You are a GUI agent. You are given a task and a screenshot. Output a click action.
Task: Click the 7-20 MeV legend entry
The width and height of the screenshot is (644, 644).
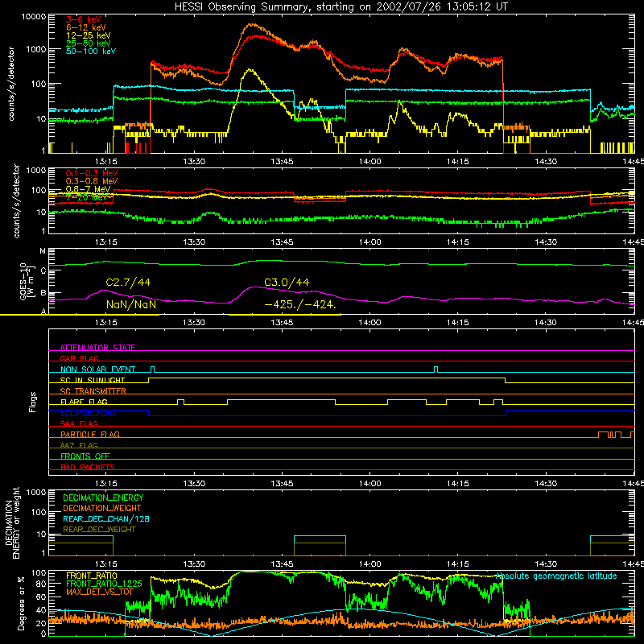coord(87,197)
